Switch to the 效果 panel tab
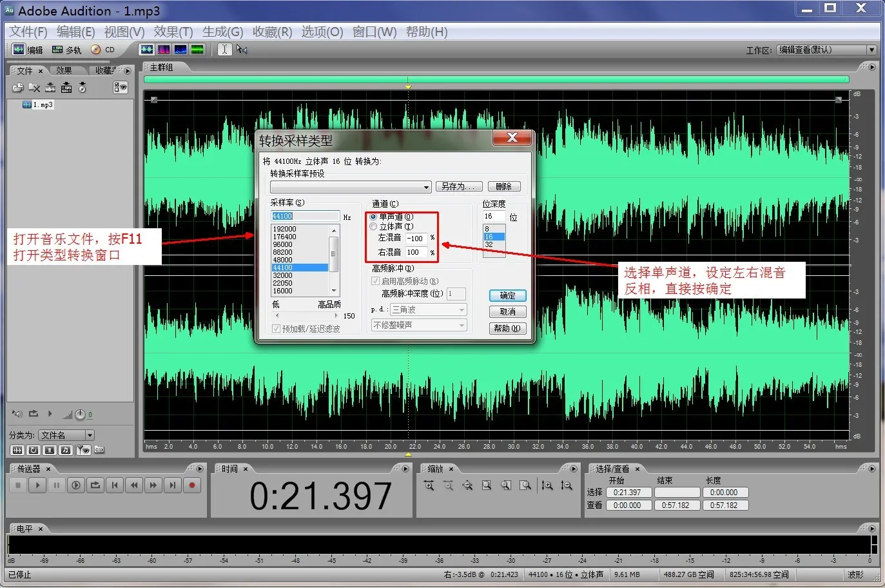Screen dimensions: 885x588 64,70
